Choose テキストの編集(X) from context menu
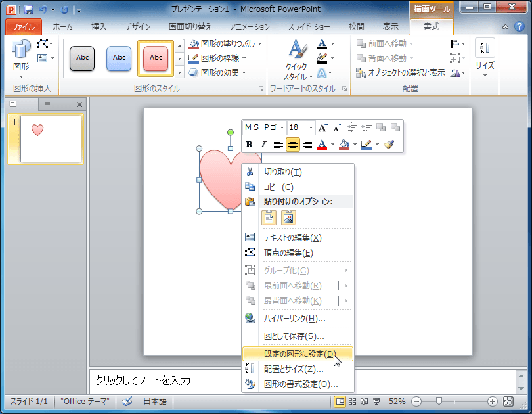Viewport: 532px width, 414px height. pos(298,237)
